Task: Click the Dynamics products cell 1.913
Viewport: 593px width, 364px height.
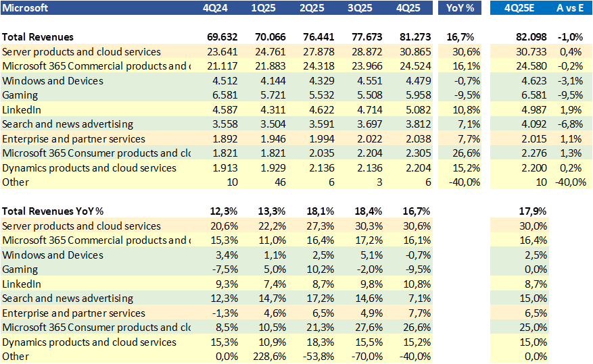Action: 225,168
